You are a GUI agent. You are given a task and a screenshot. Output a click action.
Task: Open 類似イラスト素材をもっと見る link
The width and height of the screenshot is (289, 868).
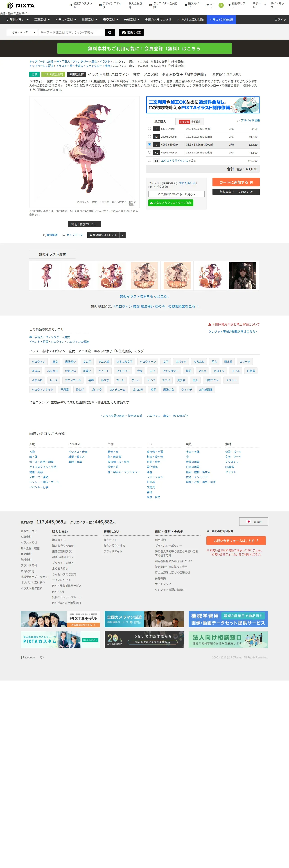[x=144, y=297]
